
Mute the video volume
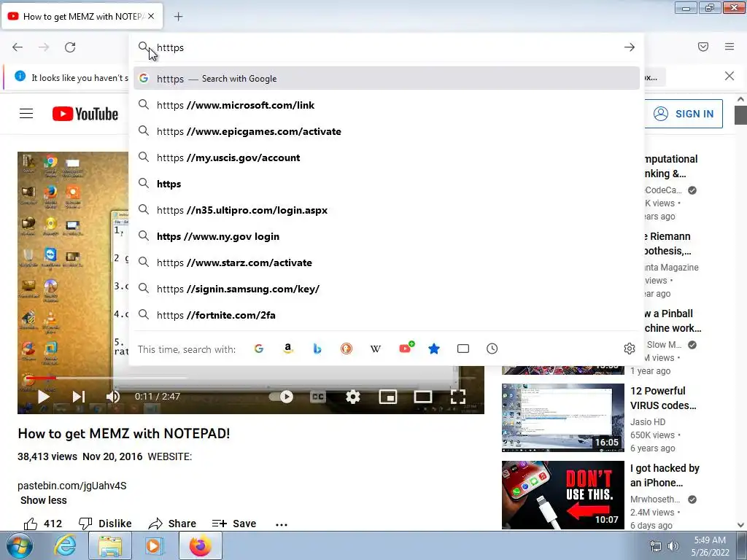(x=113, y=397)
